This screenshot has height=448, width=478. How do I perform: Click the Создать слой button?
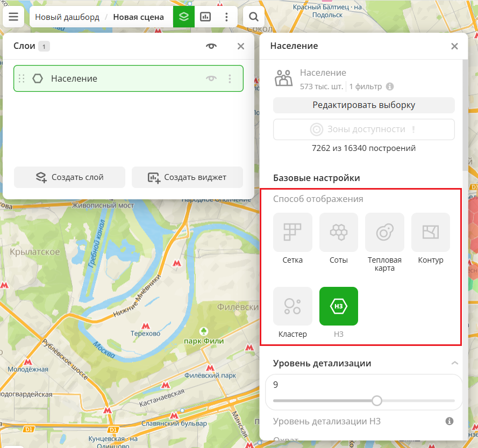(x=69, y=177)
